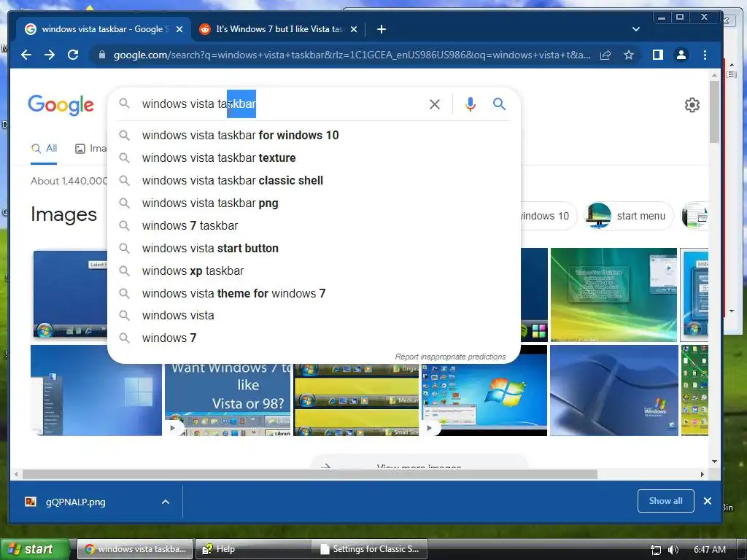Pick suggestion 'windows vista taskbar png'

point(314,203)
